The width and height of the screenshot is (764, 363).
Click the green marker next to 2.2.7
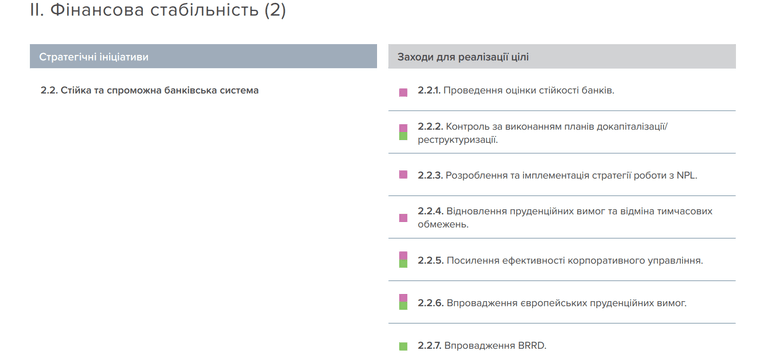coord(403,346)
